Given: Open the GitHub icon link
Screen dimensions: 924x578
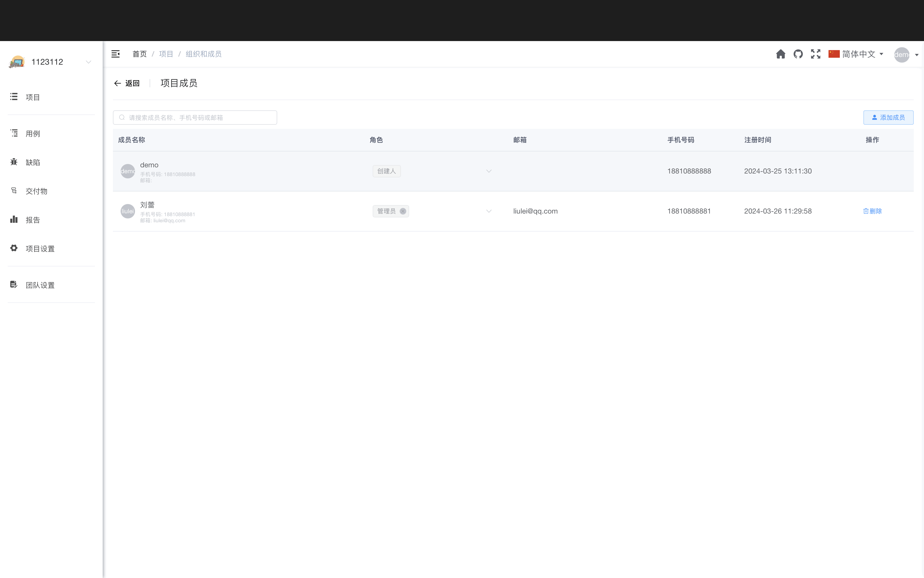Looking at the screenshot, I should click(798, 54).
